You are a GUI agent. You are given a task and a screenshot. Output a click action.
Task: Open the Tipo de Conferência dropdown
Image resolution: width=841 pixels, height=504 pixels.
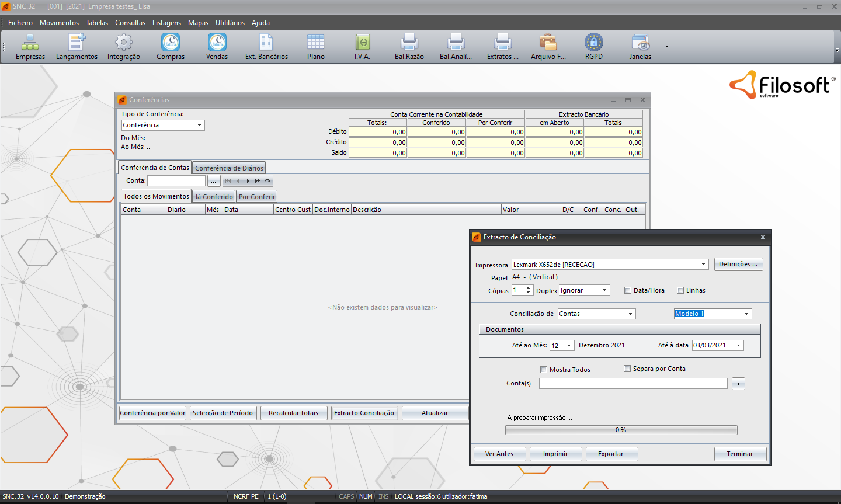199,125
